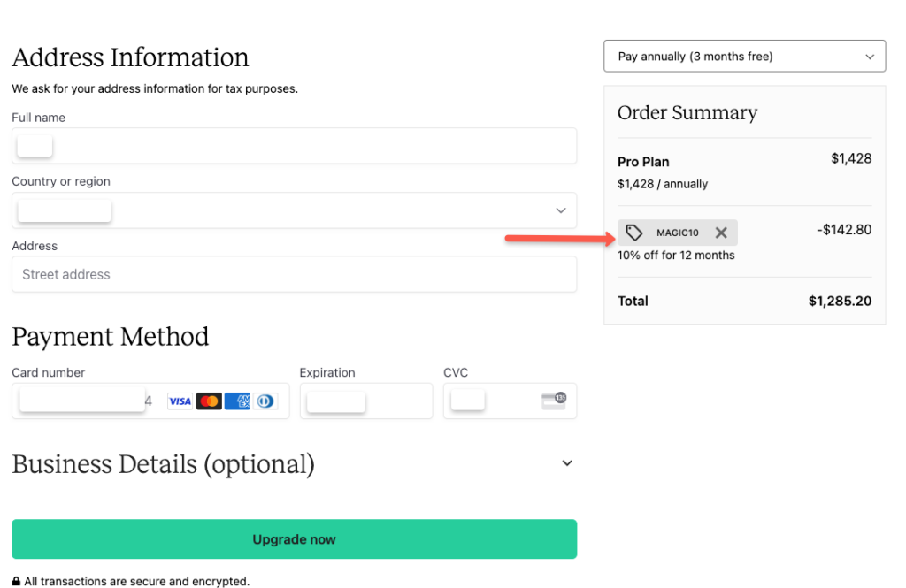Open the Country or region dropdown
Viewport: 906px width, 588px height.
294,210
